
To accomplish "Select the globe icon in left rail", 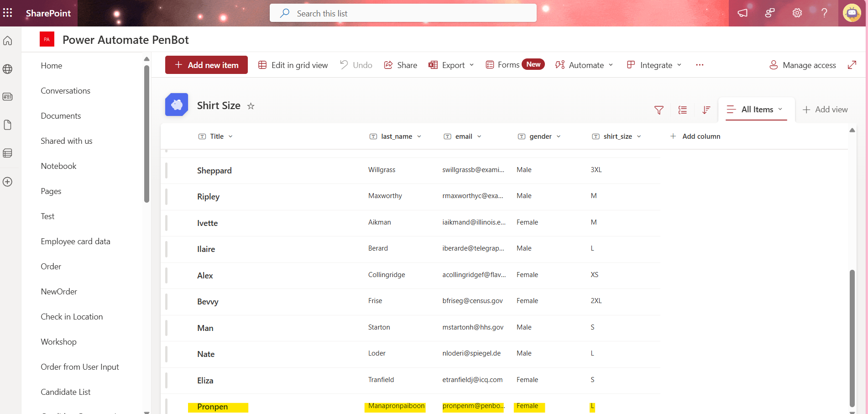I will [7, 69].
